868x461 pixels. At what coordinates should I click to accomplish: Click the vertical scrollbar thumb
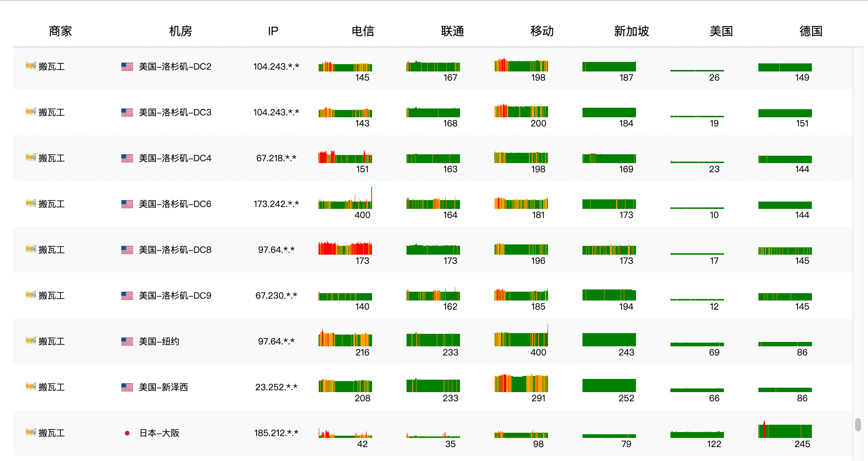point(858,425)
